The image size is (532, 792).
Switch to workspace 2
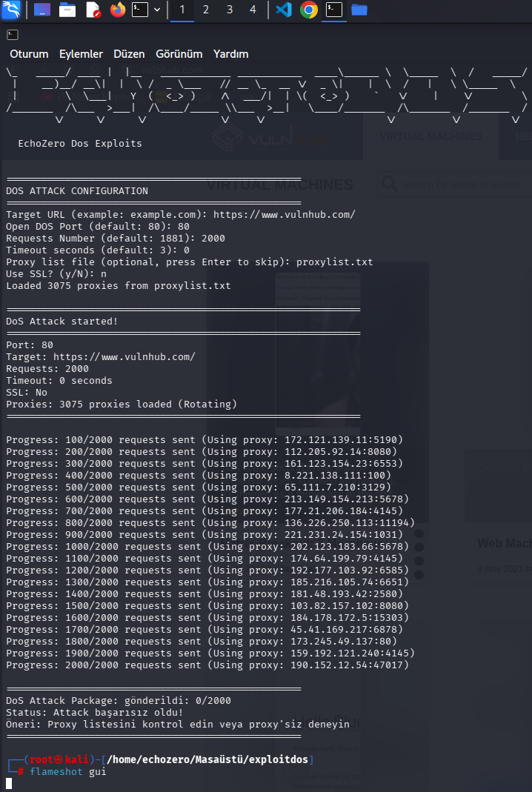(x=206, y=10)
